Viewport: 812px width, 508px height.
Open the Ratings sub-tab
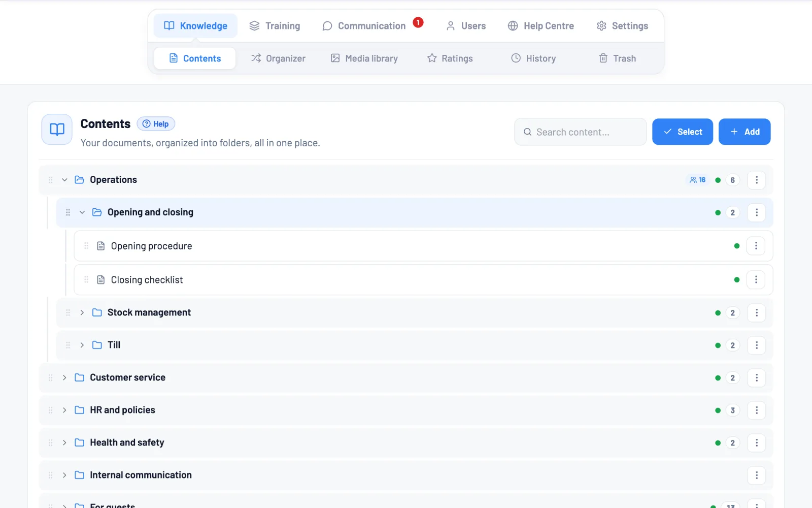450,58
